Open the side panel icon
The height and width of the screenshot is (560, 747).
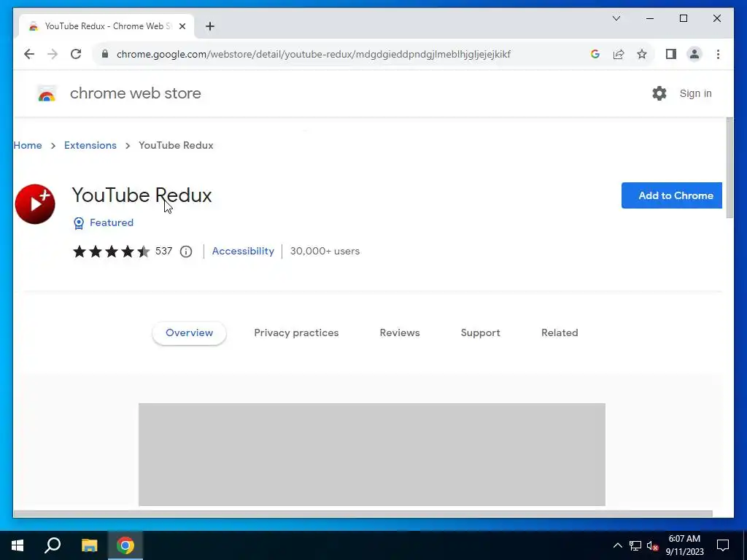click(x=671, y=54)
